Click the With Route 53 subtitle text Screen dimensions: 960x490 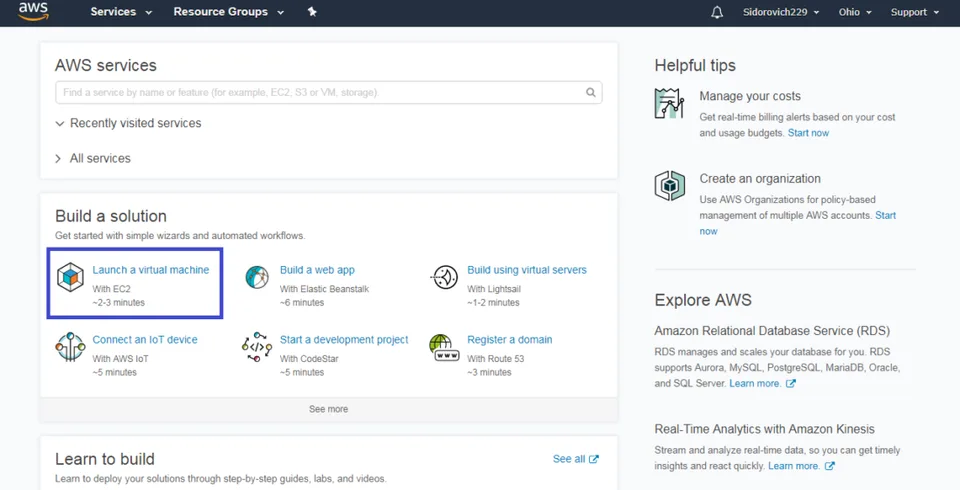(x=496, y=359)
